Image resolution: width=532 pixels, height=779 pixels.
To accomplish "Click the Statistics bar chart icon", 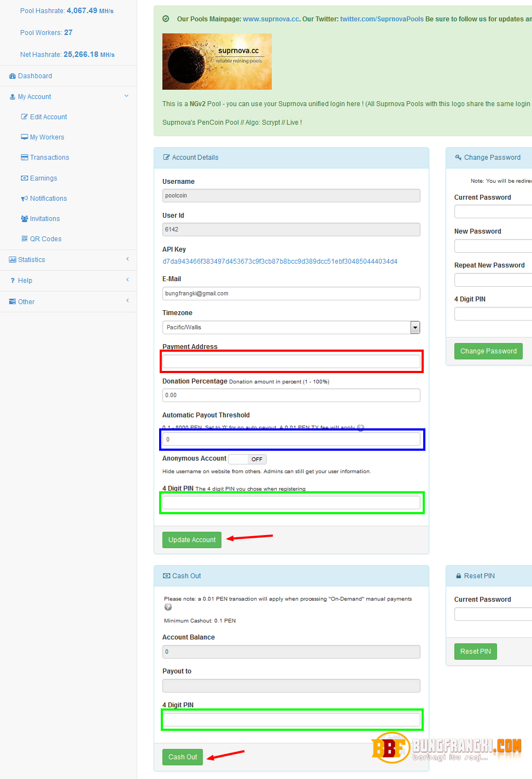I will click(x=13, y=260).
